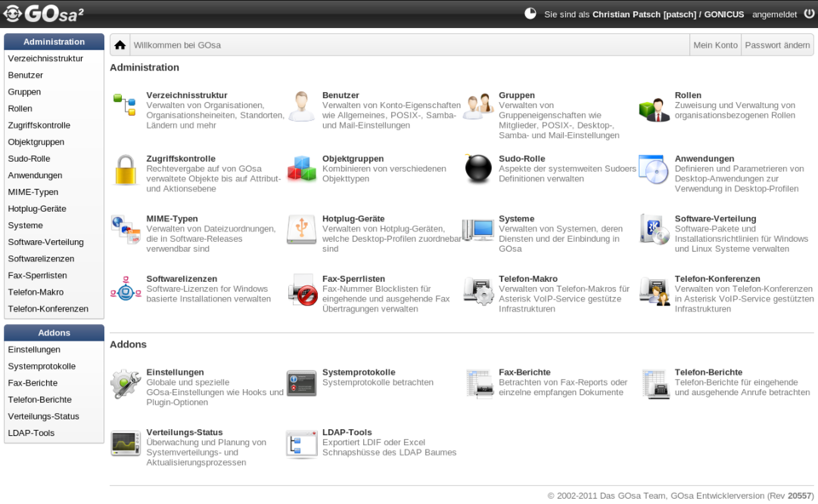
Task: Open the Objektgruppen colored cubes icon
Action: (302, 169)
